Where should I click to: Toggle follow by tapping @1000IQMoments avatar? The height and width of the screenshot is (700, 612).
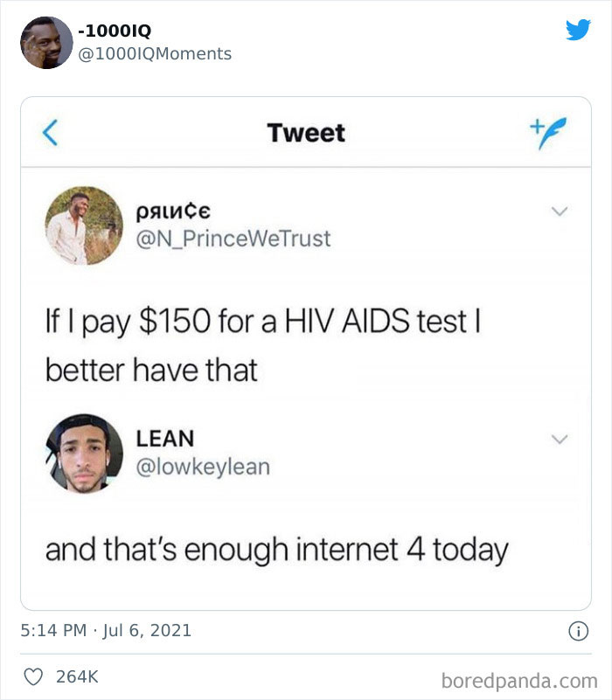[x=45, y=41]
